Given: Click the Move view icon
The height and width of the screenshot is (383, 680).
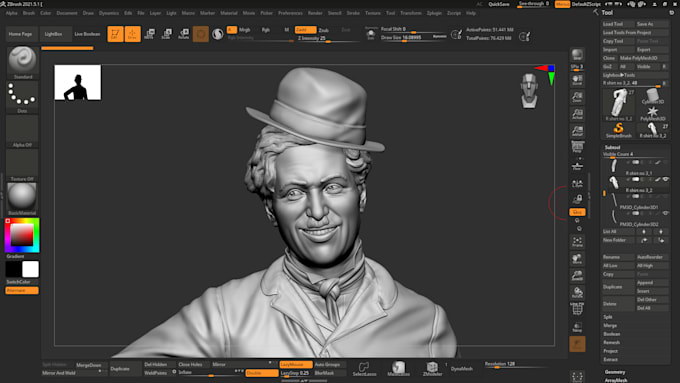Looking at the screenshot, I should point(577,259).
